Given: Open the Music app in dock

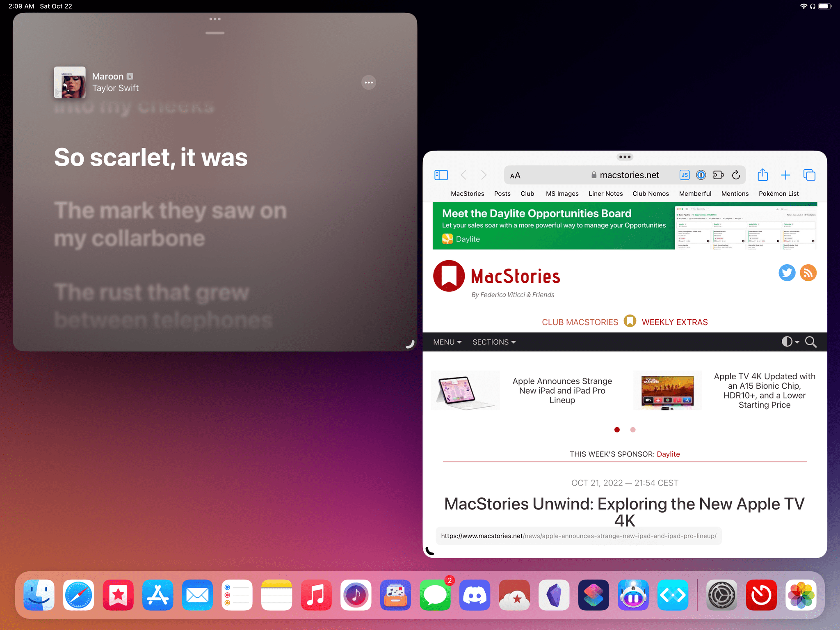Looking at the screenshot, I should [316, 595].
